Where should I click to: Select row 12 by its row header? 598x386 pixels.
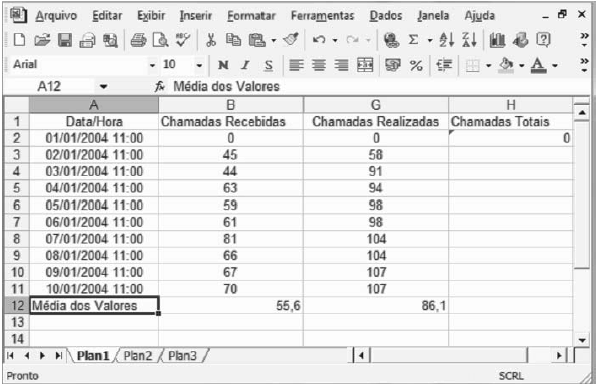click(16, 306)
